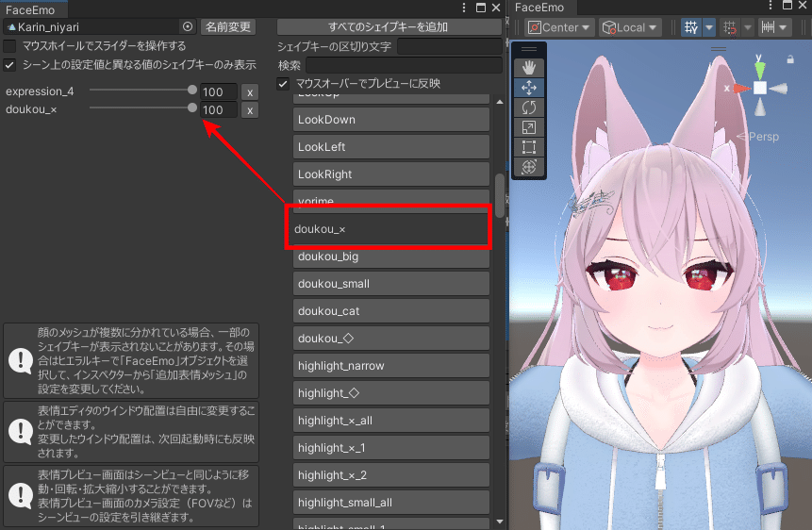
Task: Select the Move tool
Action: pos(529,88)
